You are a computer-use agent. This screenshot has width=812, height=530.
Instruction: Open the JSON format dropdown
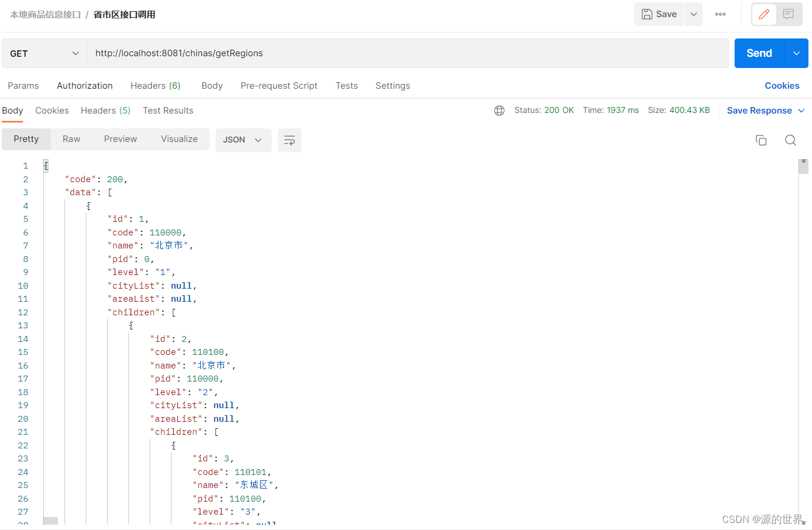pyautogui.click(x=243, y=140)
